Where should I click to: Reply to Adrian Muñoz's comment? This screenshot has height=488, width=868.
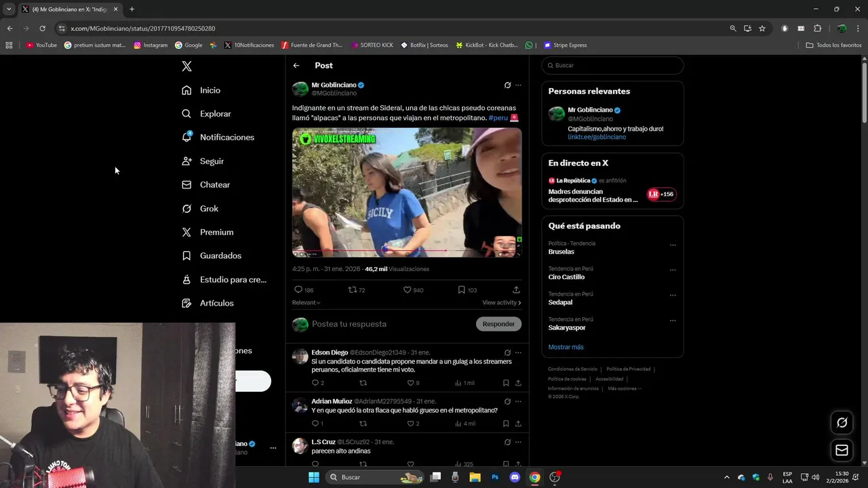(317, 424)
